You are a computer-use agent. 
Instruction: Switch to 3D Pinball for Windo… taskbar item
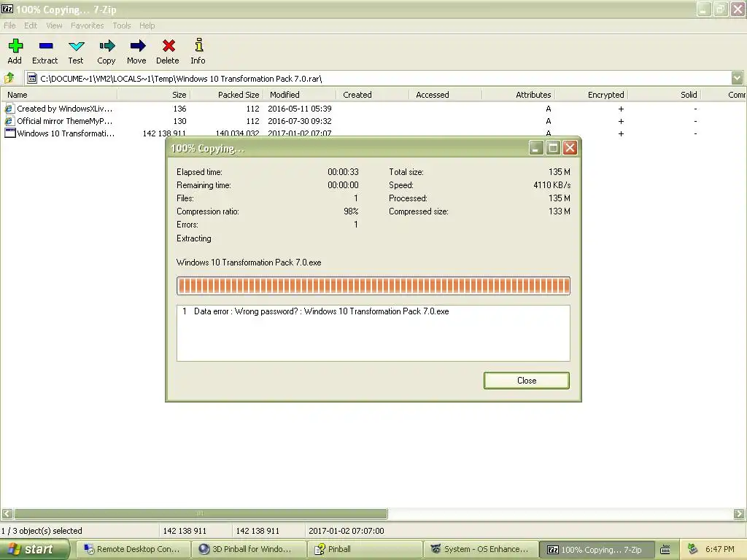pos(248,550)
